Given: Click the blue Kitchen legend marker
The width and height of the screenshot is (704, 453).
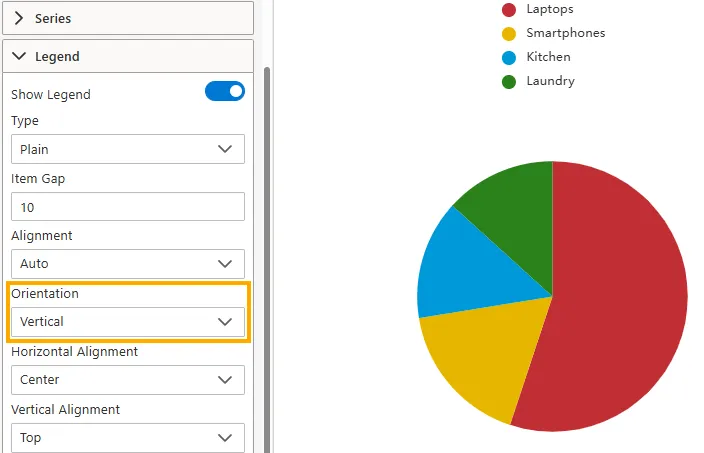Looking at the screenshot, I should point(509,57).
